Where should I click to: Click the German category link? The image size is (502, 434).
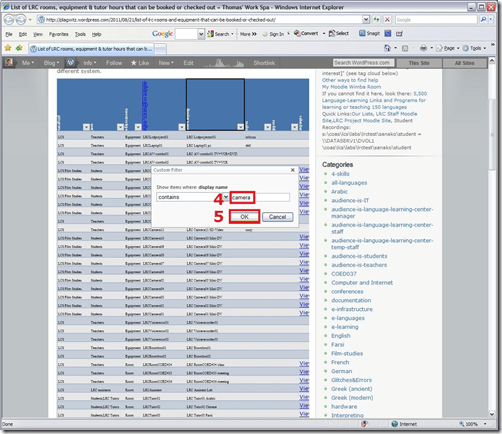(341, 371)
